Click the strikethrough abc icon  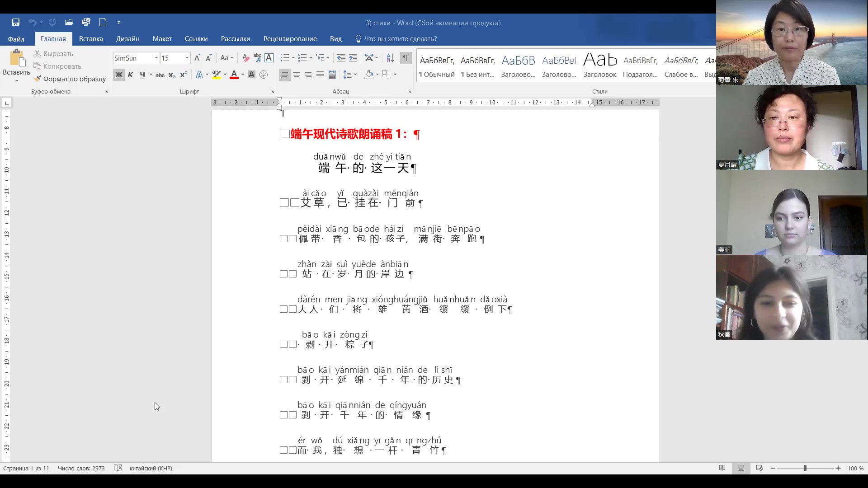pyautogui.click(x=160, y=75)
